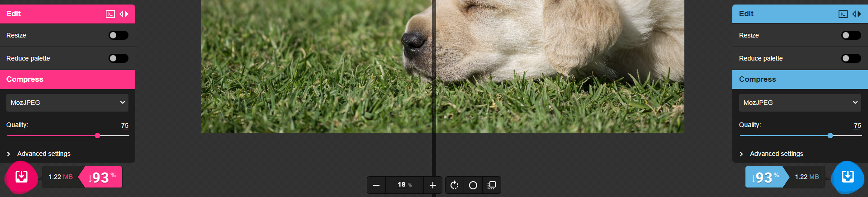Toggle the background checkerboard icon
The width and height of the screenshot is (868, 197).
click(x=492, y=185)
